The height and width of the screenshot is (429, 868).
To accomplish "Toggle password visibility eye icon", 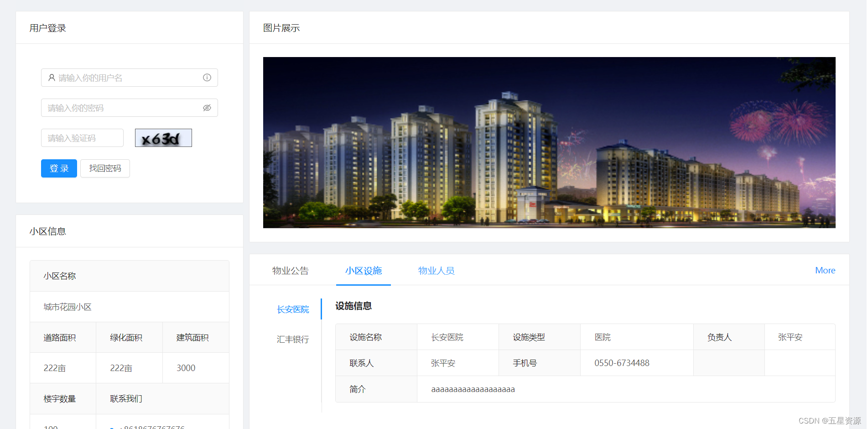I will tap(207, 108).
